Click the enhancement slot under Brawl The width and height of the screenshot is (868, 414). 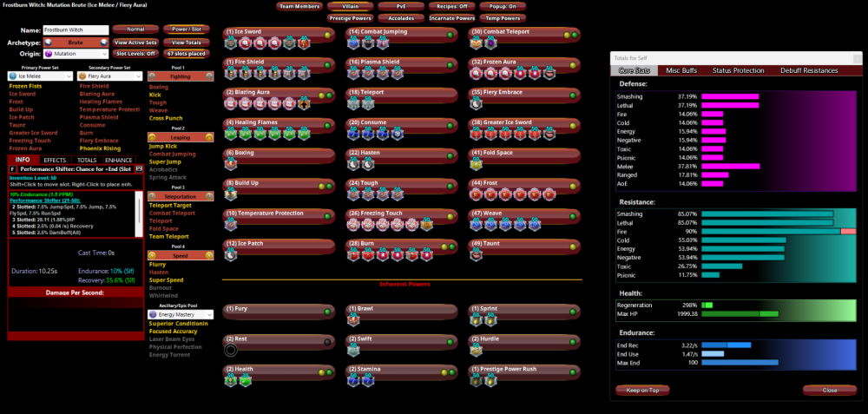[353, 320]
